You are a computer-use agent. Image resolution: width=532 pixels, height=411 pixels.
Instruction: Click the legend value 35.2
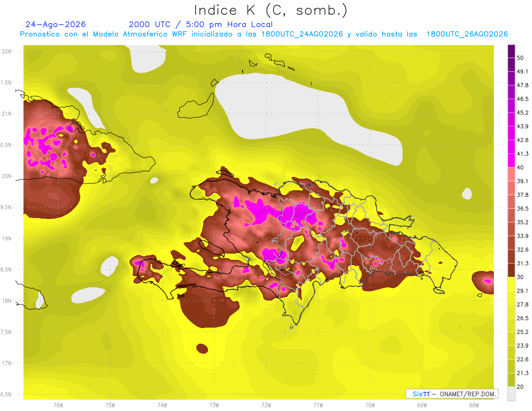pyautogui.click(x=522, y=222)
